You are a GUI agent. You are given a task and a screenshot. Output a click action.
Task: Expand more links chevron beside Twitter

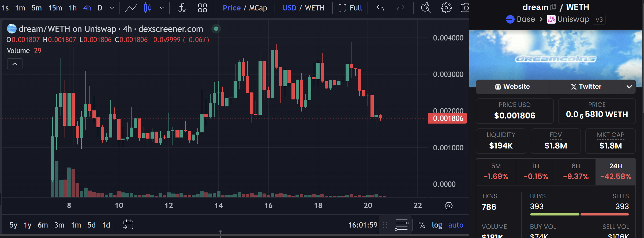pos(629,87)
